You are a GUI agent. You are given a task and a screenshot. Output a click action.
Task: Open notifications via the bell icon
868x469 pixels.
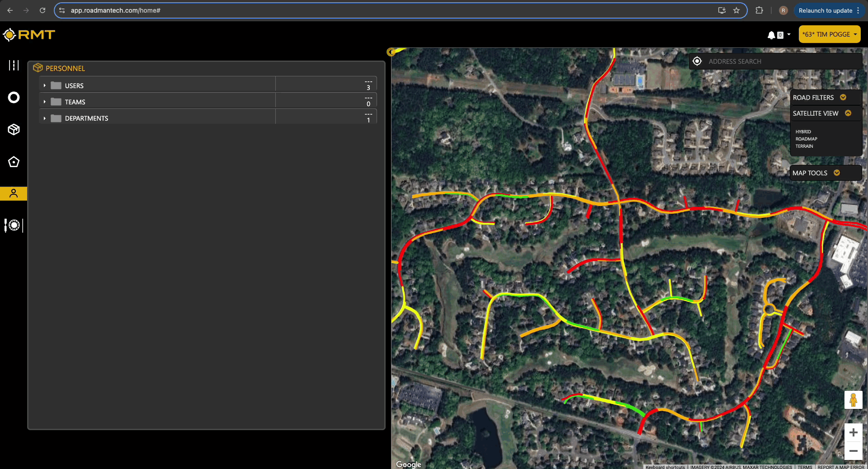[x=771, y=34]
